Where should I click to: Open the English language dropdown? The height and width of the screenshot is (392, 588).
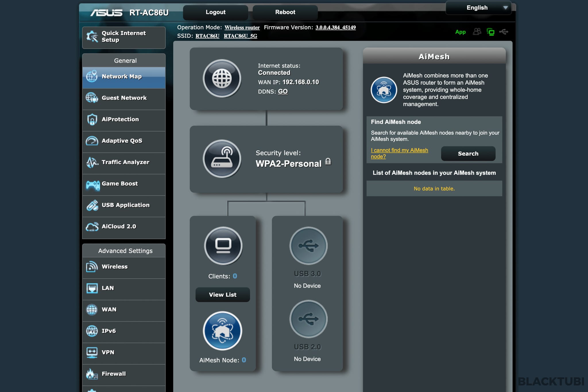coord(478,8)
